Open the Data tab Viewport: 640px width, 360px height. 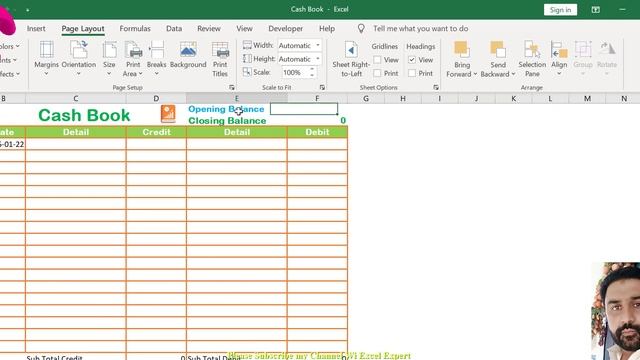pyautogui.click(x=174, y=29)
